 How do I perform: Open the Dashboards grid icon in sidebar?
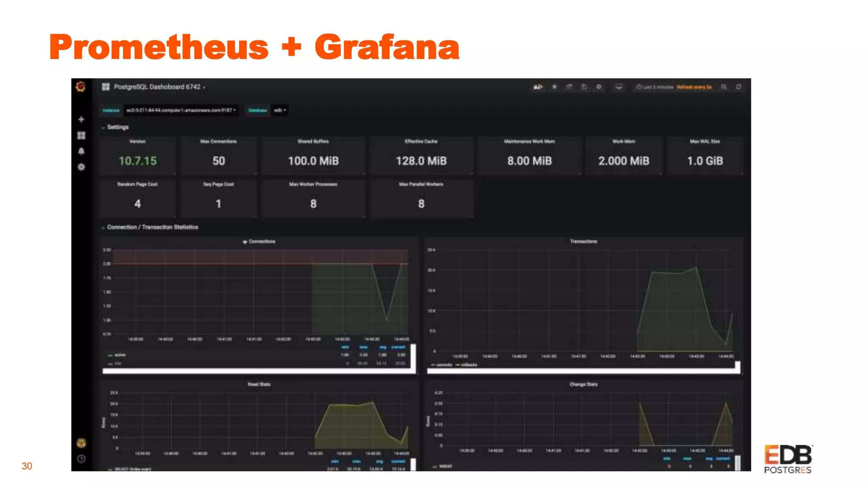click(81, 136)
